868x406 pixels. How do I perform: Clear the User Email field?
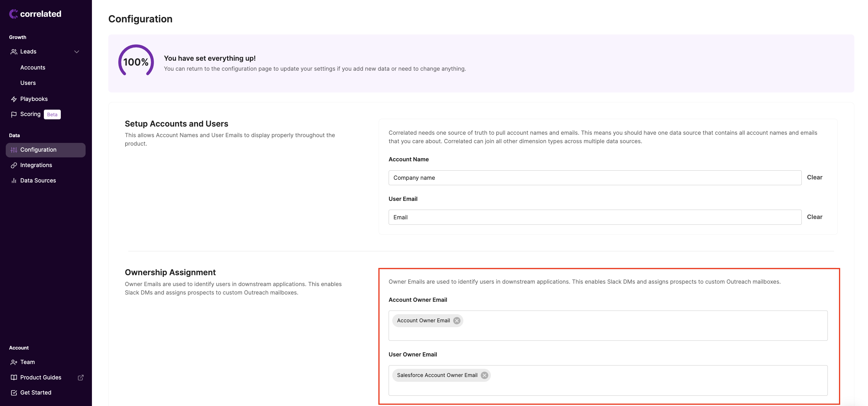click(x=814, y=217)
